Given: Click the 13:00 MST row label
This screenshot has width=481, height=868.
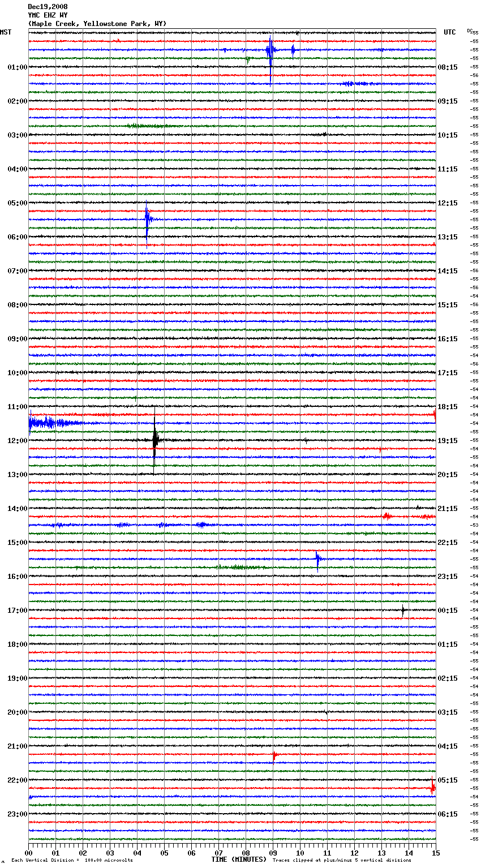Looking at the screenshot, I should click(x=18, y=475).
